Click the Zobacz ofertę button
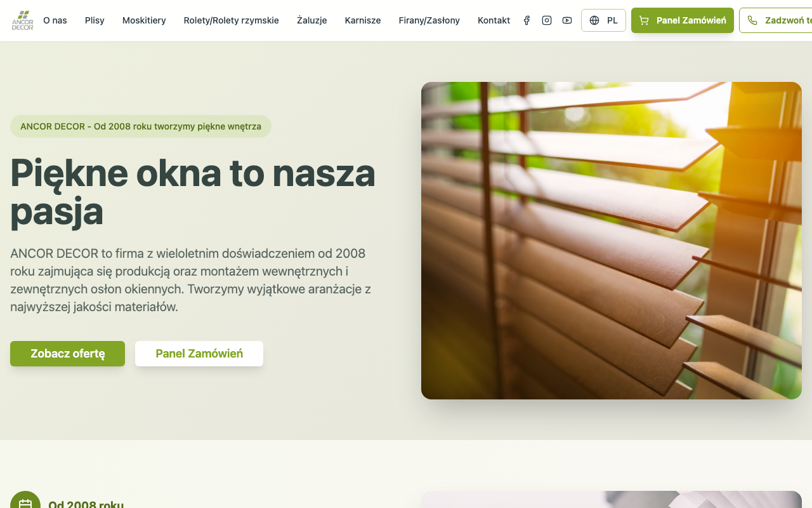This screenshot has width=812, height=508. pos(67,354)
